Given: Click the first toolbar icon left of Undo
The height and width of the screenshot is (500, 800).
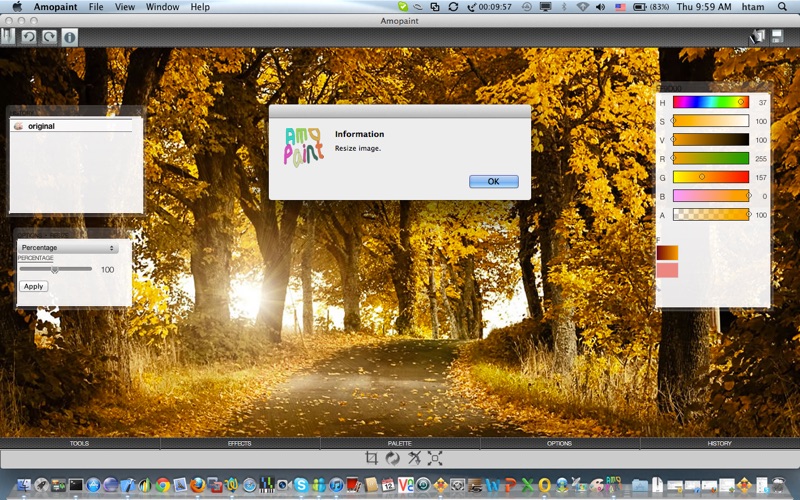Looking at the screenshot, I should tap(8, 37).
